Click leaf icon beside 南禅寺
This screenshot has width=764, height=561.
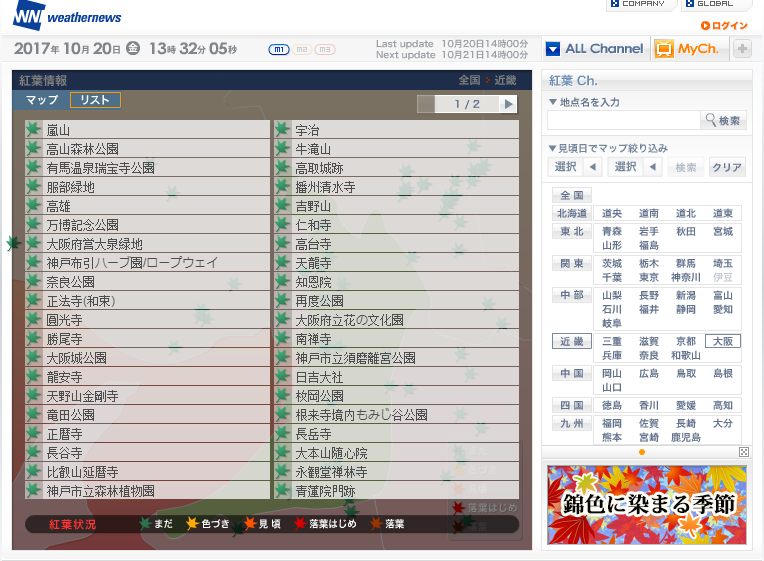283,338
